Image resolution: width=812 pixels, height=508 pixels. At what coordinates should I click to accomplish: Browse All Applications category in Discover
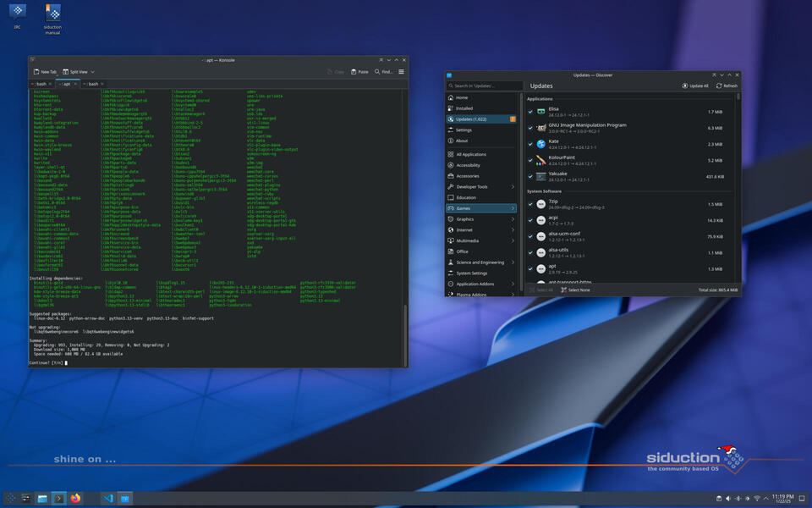coord(480,154)
